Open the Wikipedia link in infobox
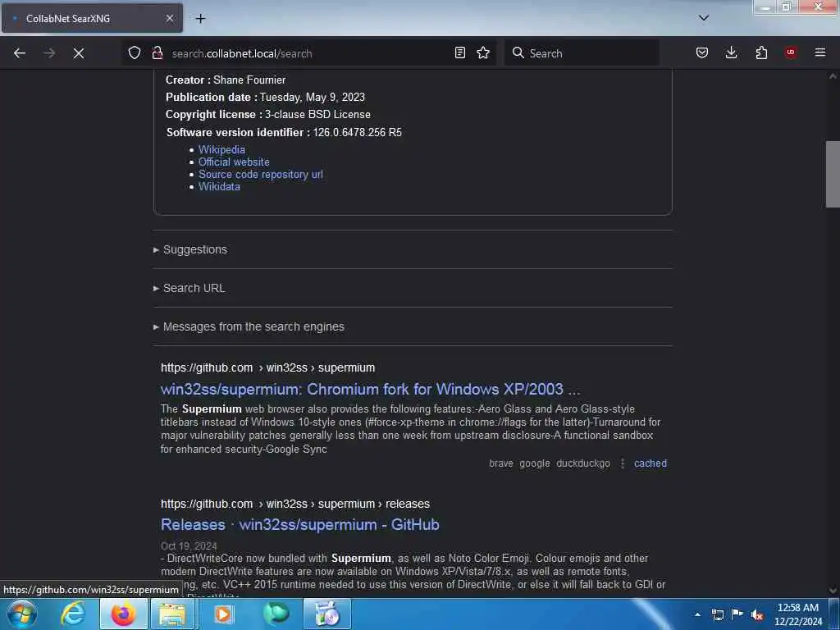 221,149
